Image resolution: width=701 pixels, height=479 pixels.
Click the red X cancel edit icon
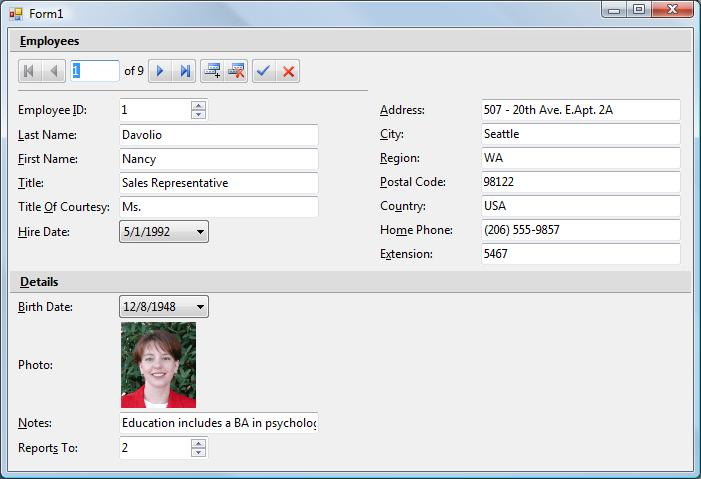click(288, 71)
